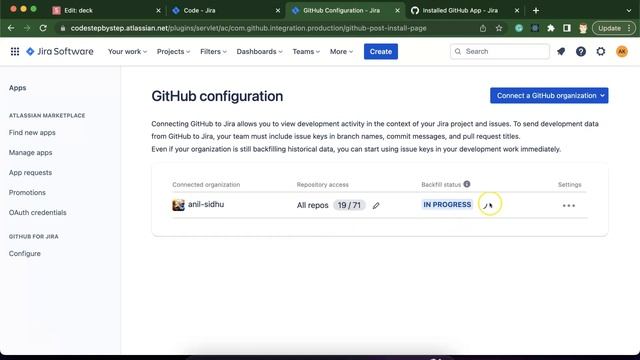Click the dark square extension icon
The image size is (640, 360).
coord(535,28)
